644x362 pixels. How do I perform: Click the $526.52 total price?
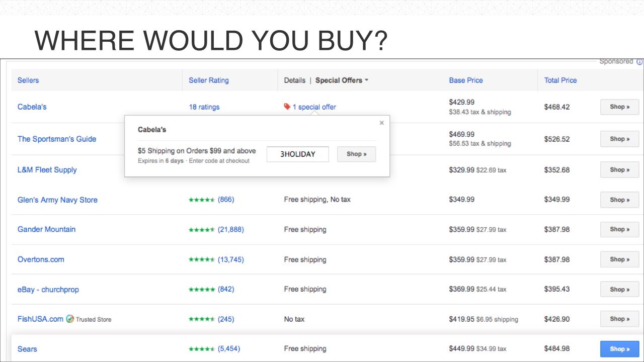[557, 139]
